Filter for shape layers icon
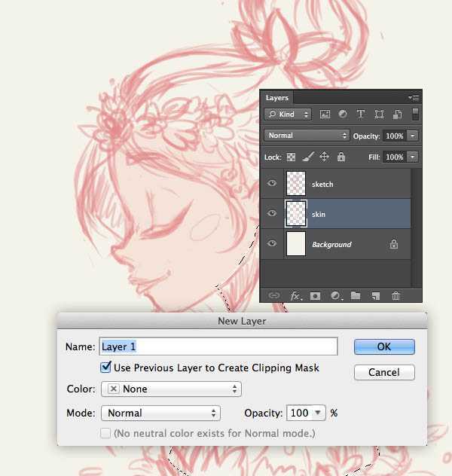The image size is (452, 476). [379, 114]
